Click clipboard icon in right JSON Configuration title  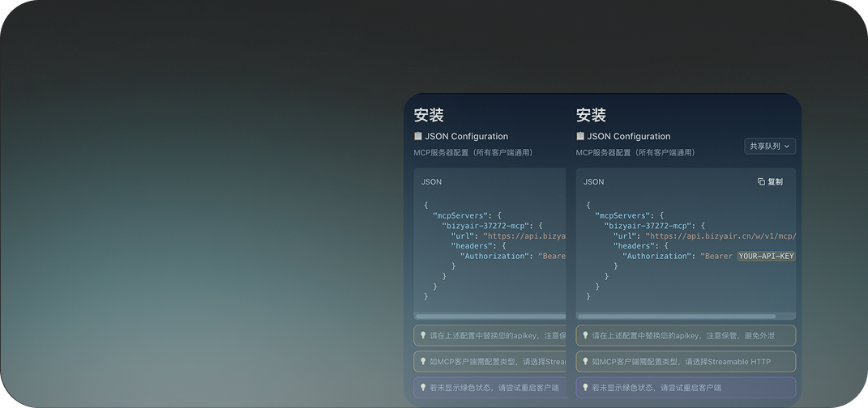[580, 136]
